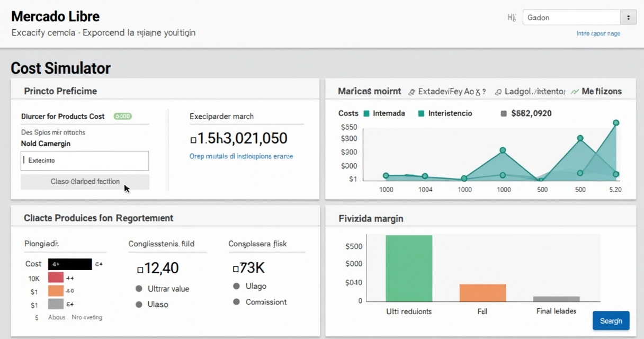Viewport: 644px width, 339px height.
Task: Click the blue Seargin button
Action: tap(611, 320)
